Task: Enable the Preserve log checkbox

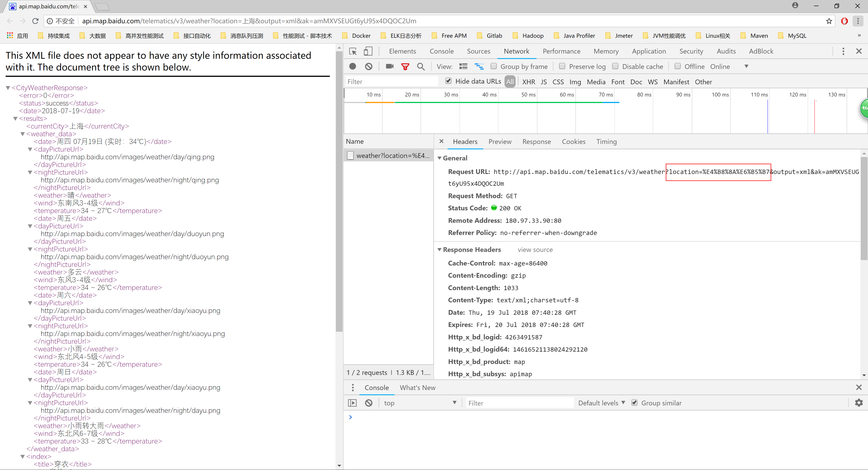Action: (562, 66)
